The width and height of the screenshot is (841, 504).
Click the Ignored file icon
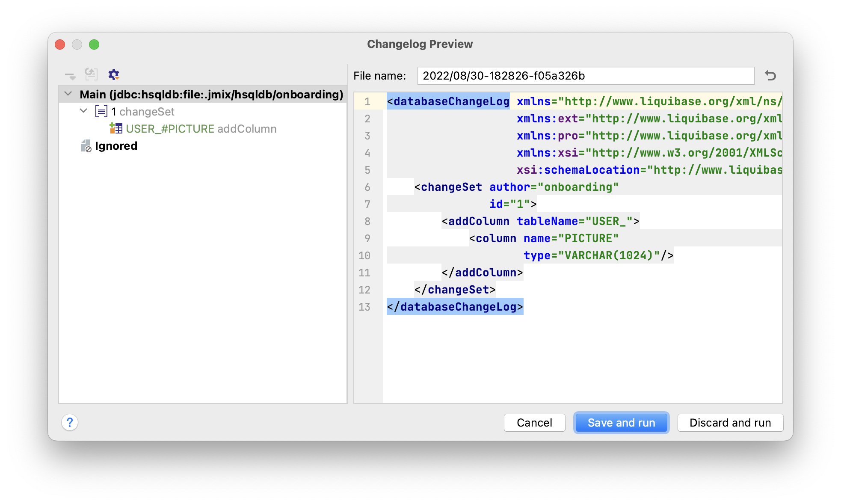coord(86,146)
